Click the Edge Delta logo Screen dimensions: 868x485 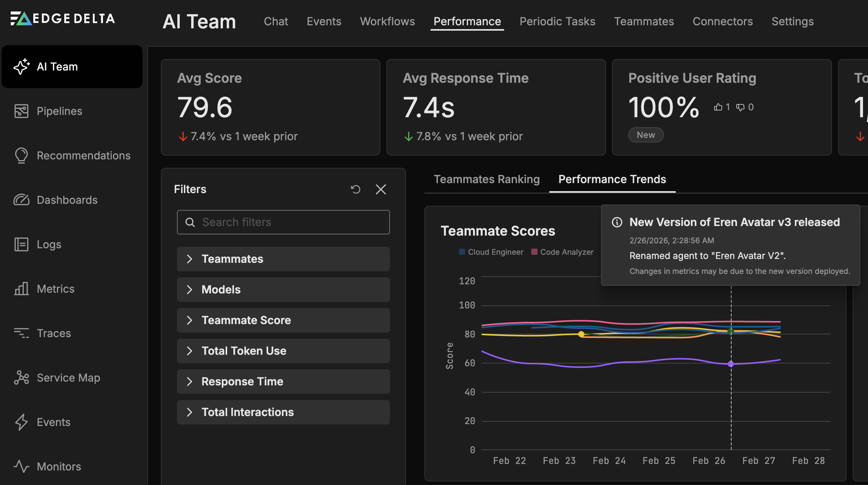[63, 18]
